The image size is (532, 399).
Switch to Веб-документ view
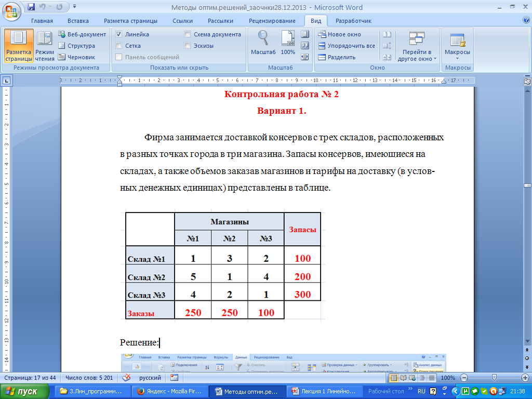coord(82,34)
